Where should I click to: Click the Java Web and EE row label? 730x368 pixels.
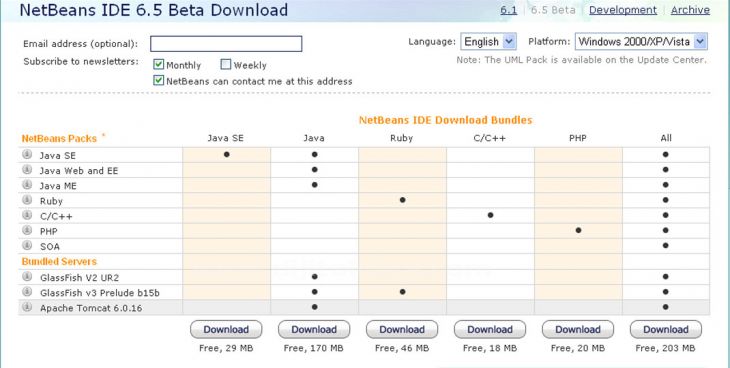[x=79, y=171]
